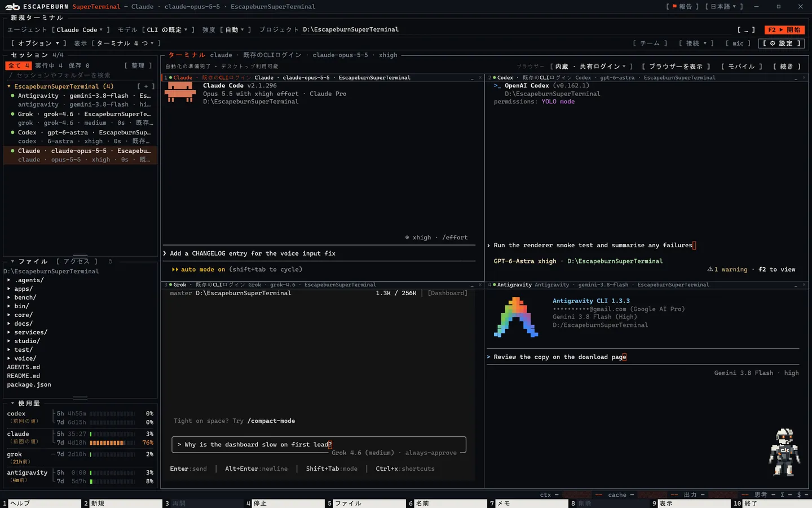This screenshot has width=812, height=508.
Task: Click the Antigravity rainbow logo
Action: 516,317
